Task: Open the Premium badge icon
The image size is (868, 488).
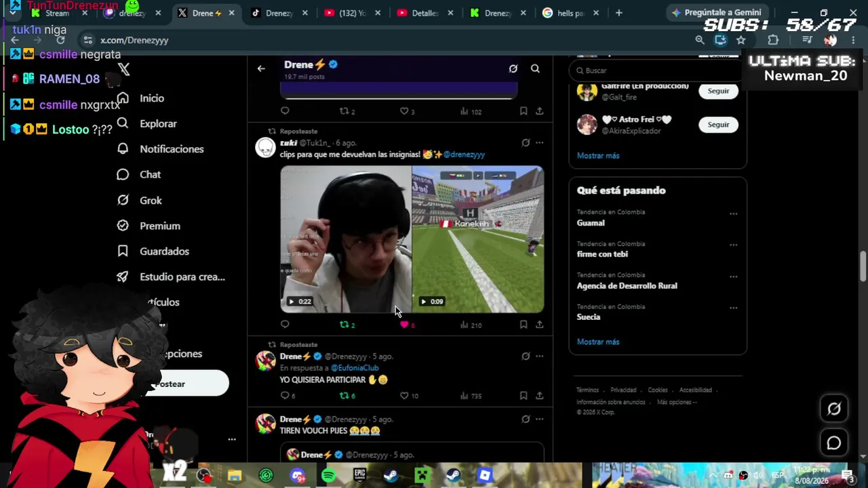Action: tap(123, 226)
